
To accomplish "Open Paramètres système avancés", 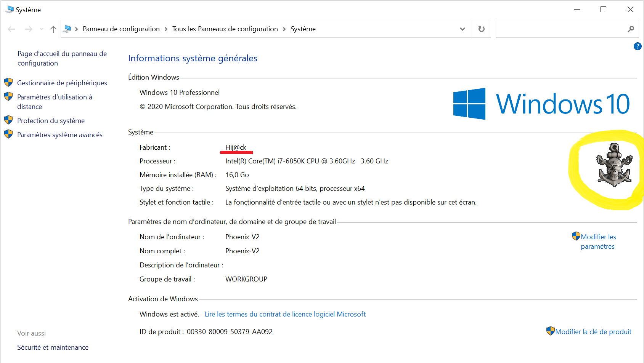I will click(x=60, y=134).
